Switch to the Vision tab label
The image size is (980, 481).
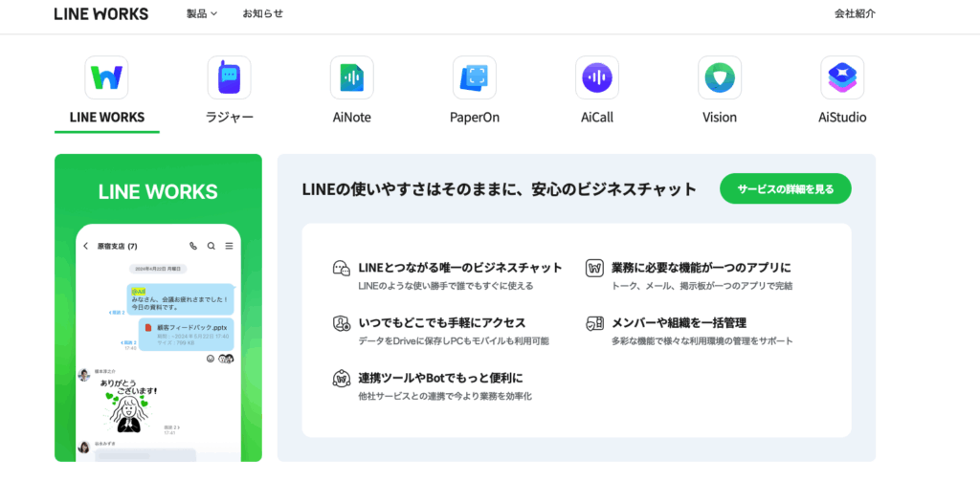(x=720, y=117)
